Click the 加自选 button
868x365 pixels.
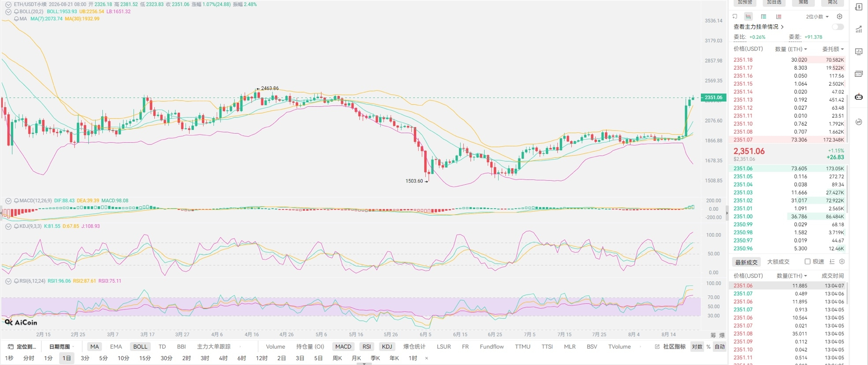[x=774, y=3]
